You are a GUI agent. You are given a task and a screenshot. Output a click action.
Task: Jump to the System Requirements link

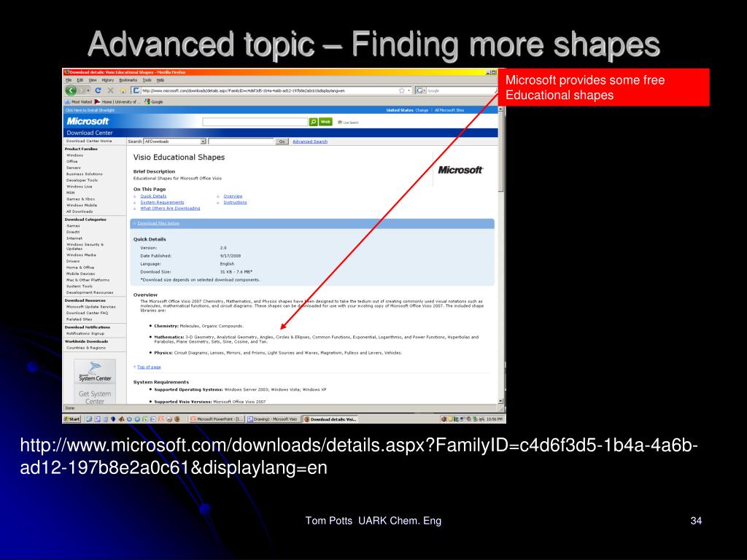[162, 203]
